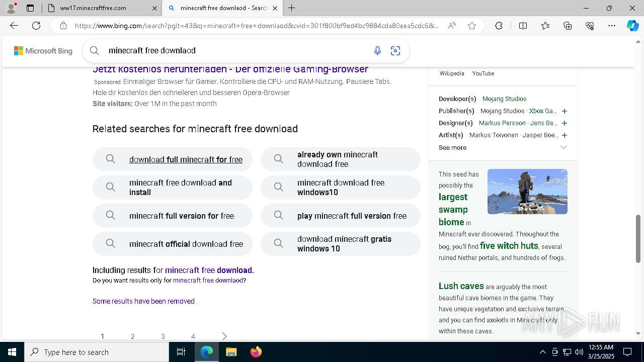Open the Opera gaming browser sponsored link
Screen dimensions: 644x362
click(230, 69)
